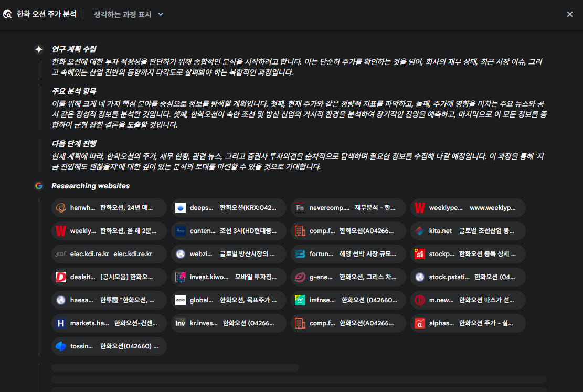Open the stock.pstati... 한화오션 (04... chip

coord(468,277)
